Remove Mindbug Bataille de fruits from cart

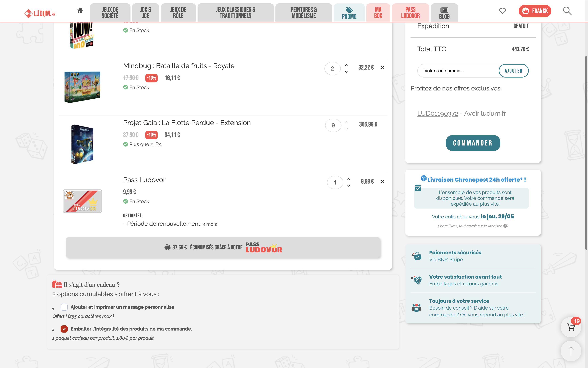tap(382, 68)
